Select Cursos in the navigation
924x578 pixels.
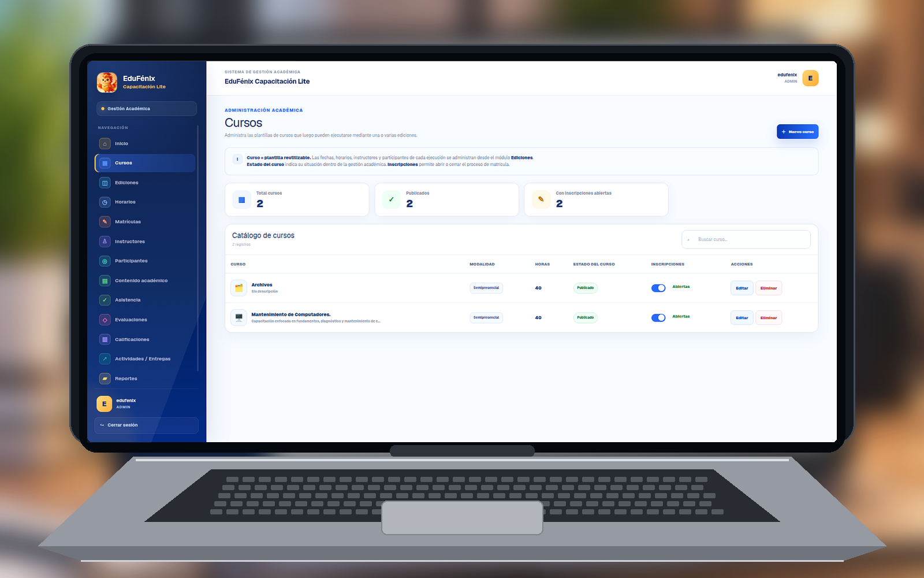click(x=145, y=163)
